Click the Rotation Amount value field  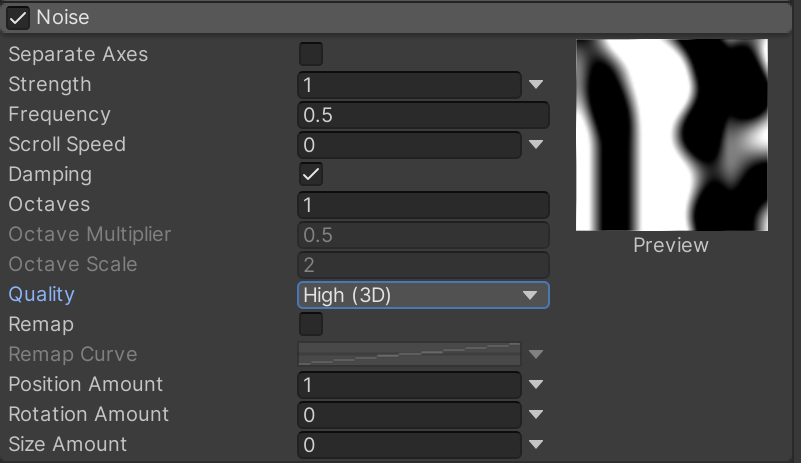pyautogui.click(x=409, y=415)
